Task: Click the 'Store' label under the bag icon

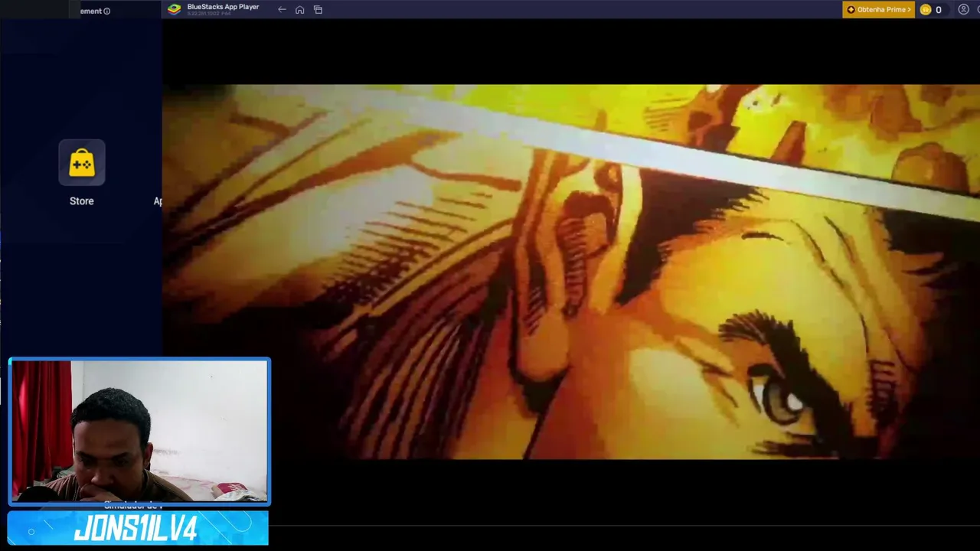Action: pos(82,201)
